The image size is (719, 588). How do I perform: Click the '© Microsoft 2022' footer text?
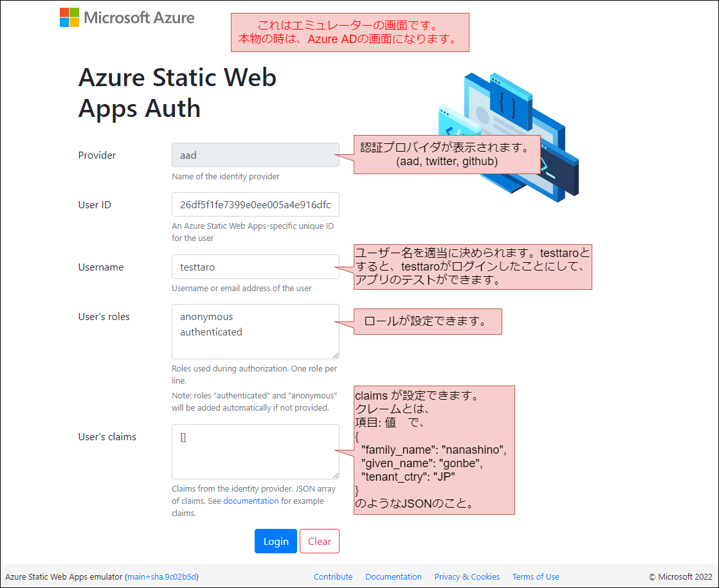click(680, 576)
